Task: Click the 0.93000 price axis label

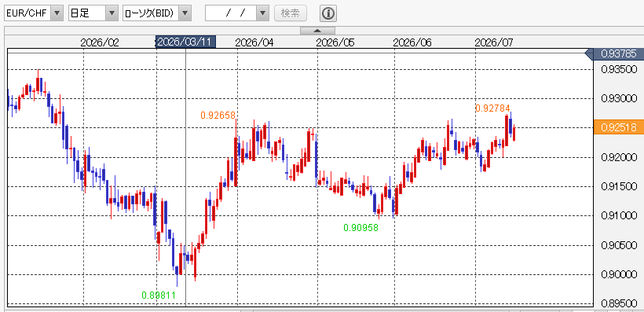Action: tap(619, 99)
